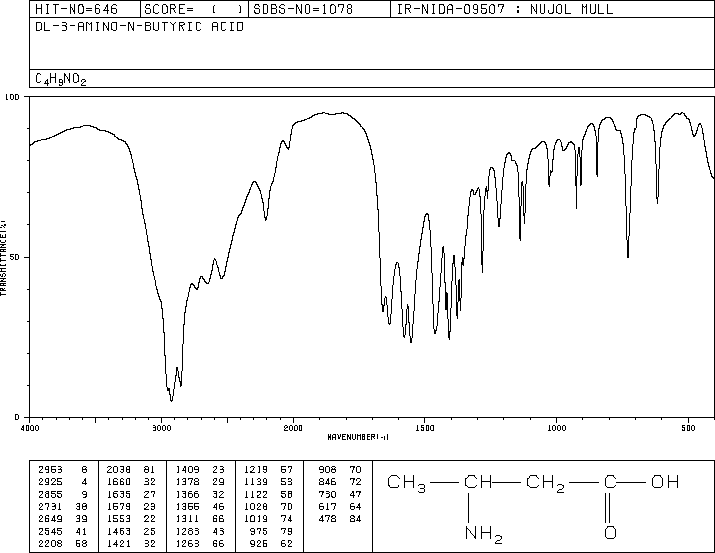
Task: Select peak 2731 in the peak table
Action: click(x=51, y=506)
